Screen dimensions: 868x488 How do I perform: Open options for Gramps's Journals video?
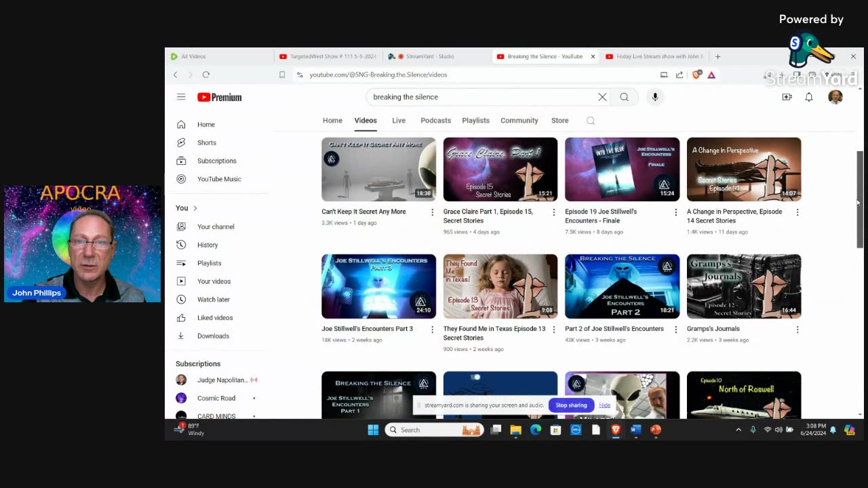[x=797, y=329]
